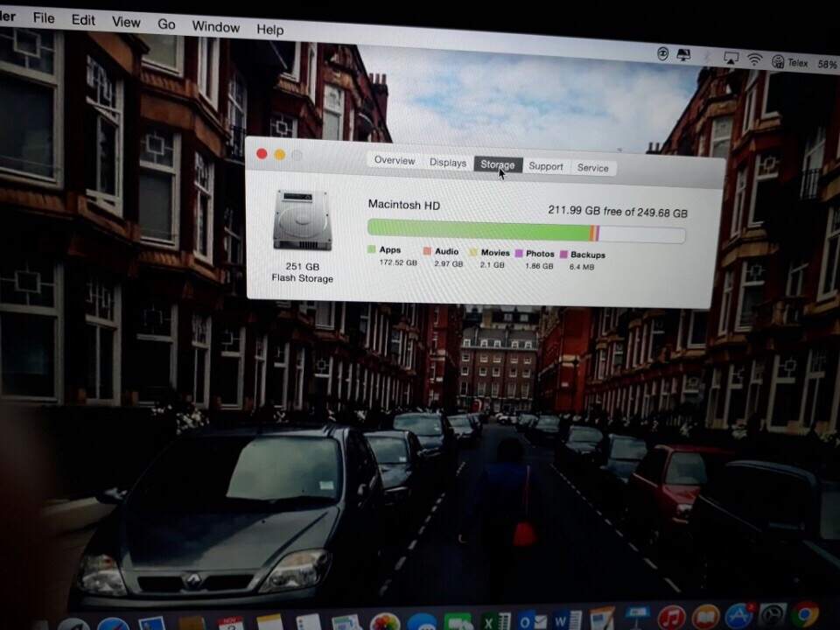The image size is (840, 630).
Task: Open the Help menu
Action: [x=269, y=30]
